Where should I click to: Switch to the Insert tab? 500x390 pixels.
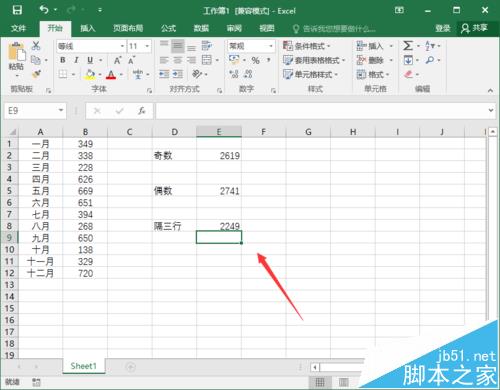pos(88,28)
